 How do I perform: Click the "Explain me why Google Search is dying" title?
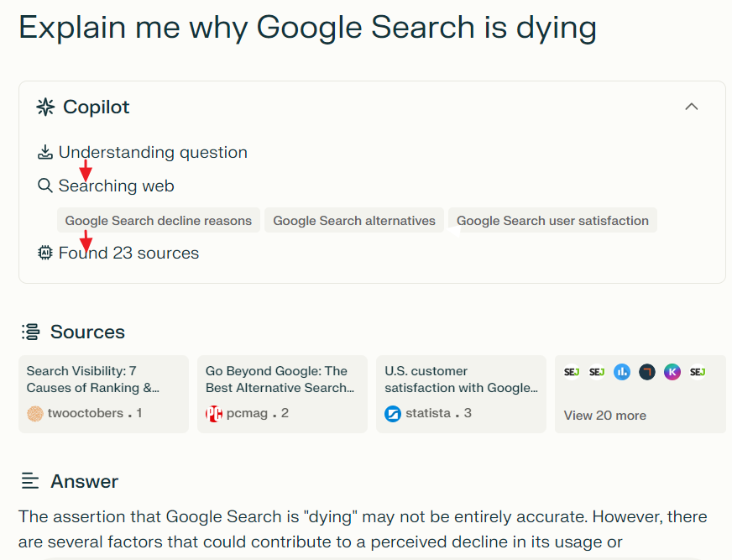tap(307, 27)
